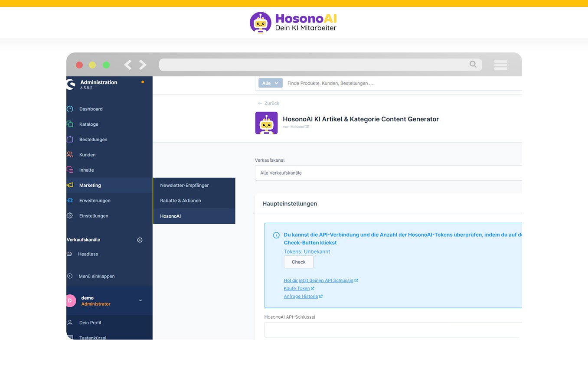Click the collapse menu arrow icon

pos(70,276)
